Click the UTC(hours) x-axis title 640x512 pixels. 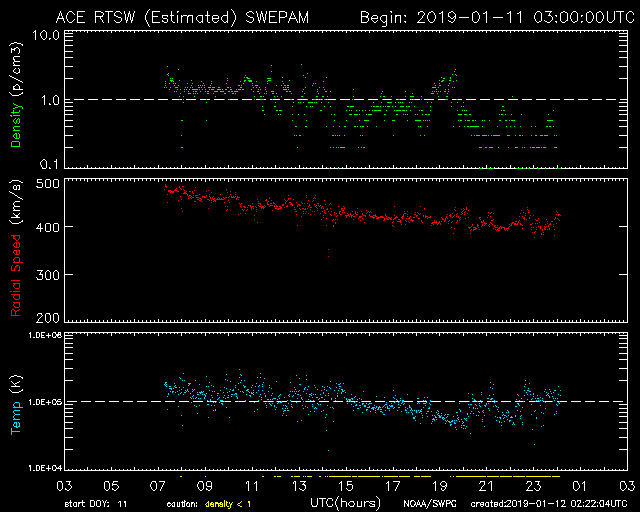coord(346,501)
